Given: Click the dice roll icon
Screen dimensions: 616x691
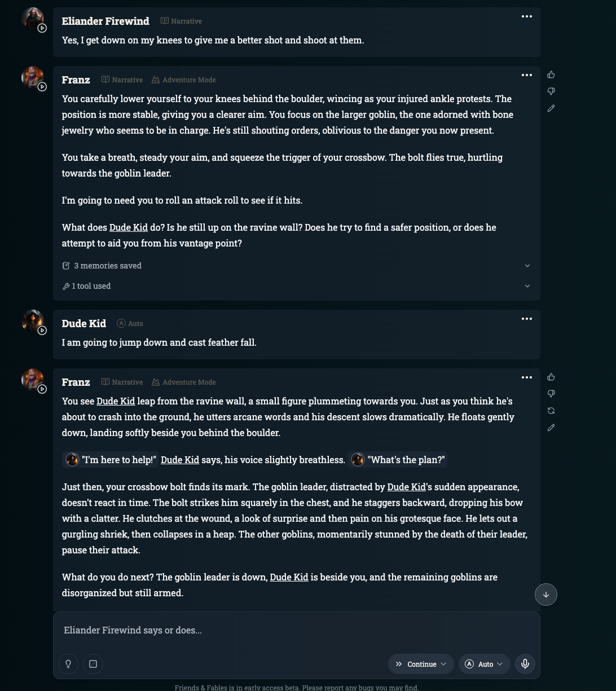Looking at the screenshot, I should click(93, 664).
